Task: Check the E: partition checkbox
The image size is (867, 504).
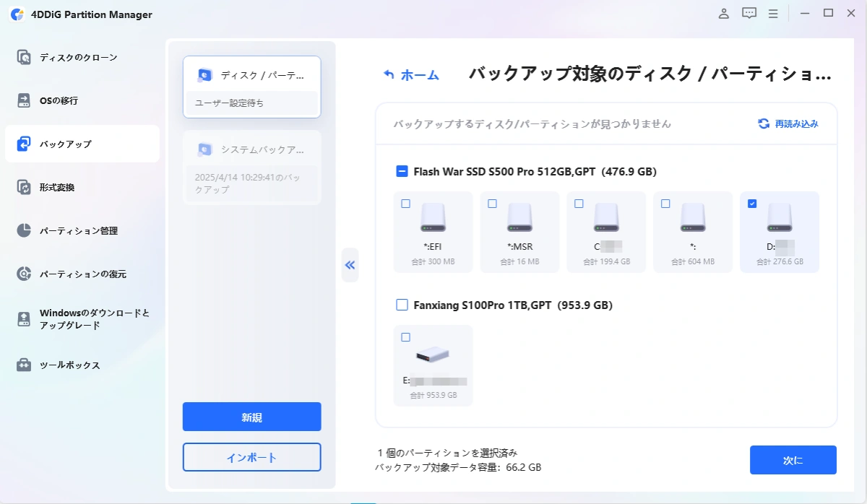Action: pyautogui.click(x=405, y=337)
